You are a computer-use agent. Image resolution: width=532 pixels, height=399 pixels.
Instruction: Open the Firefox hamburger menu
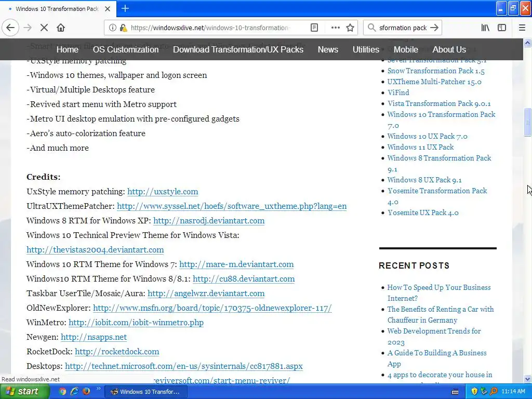[x=522, y=28]
